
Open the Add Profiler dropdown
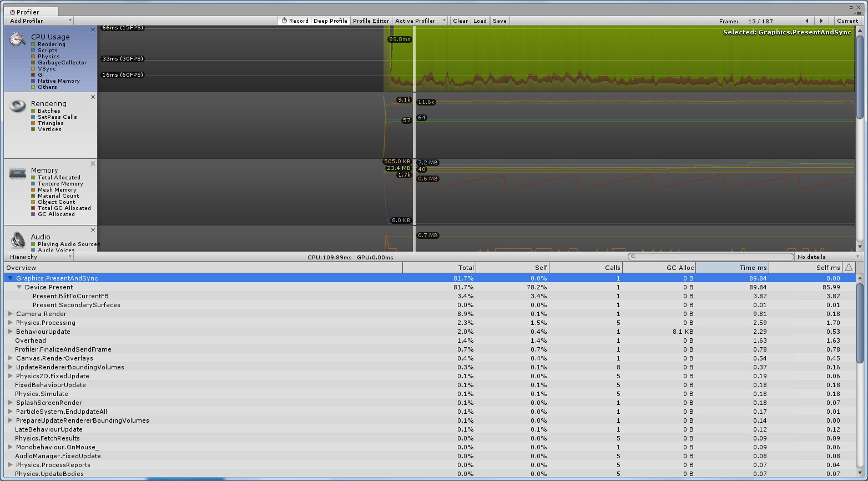click(x=40, y=21)
